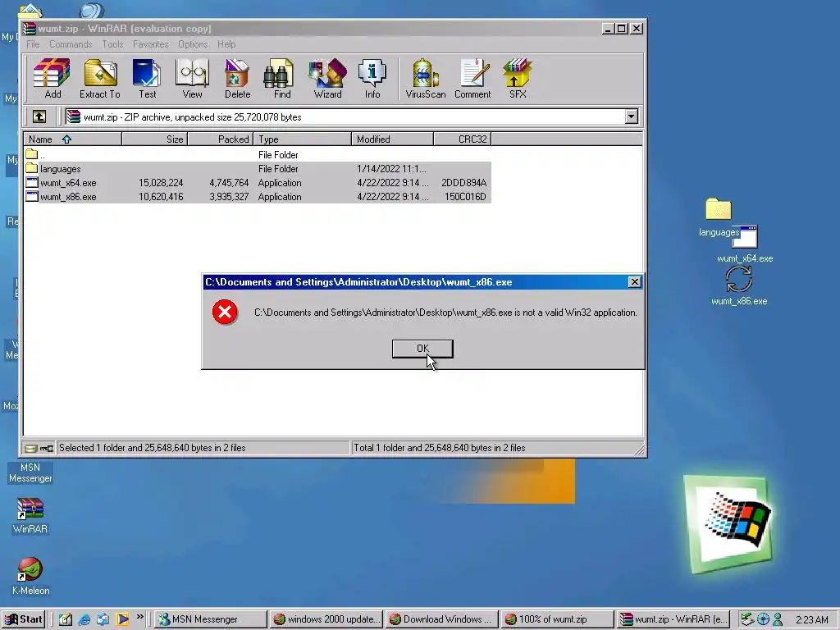The height and width of the screenshot is (630, 840).
Task: Click the Total files status bar text
Action: pos(439,448)
